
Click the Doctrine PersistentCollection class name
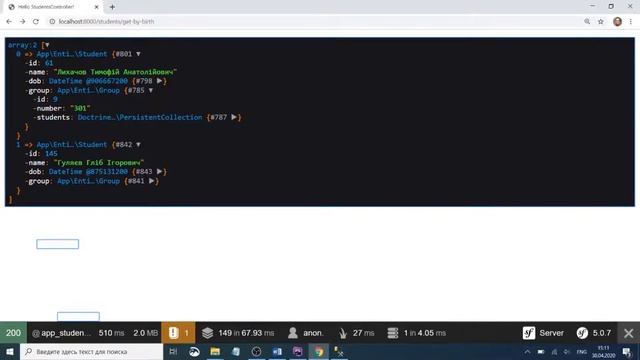click(x=140, y=117)
